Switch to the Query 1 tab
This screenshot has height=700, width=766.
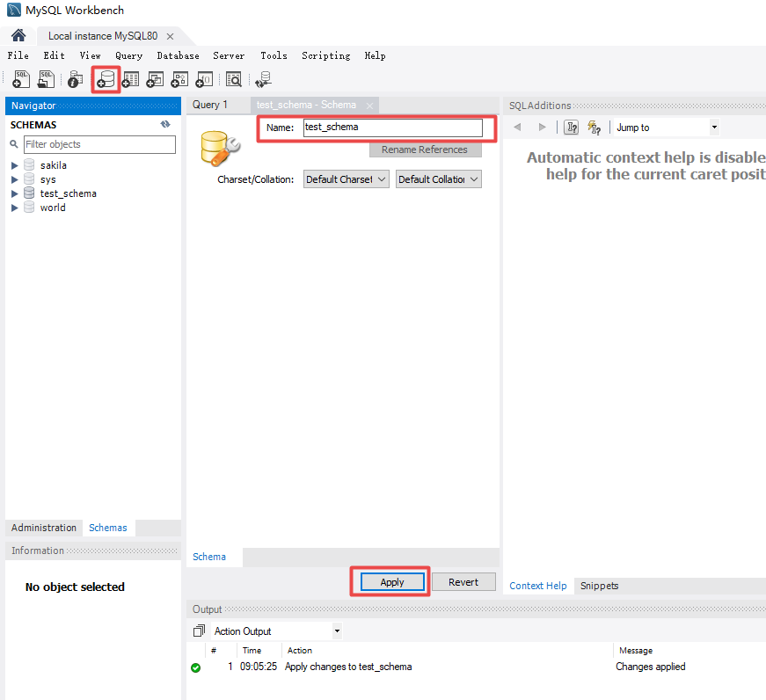(x=210, y=105)
